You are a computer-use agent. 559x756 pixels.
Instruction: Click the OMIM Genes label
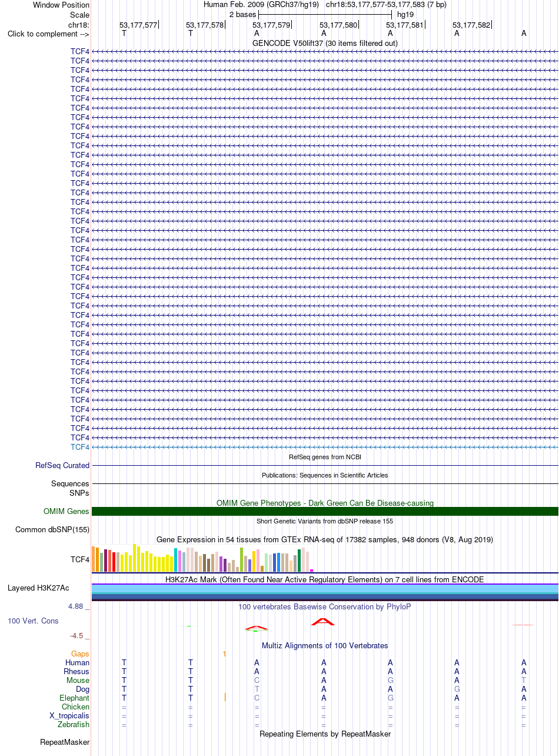[66, 511]
